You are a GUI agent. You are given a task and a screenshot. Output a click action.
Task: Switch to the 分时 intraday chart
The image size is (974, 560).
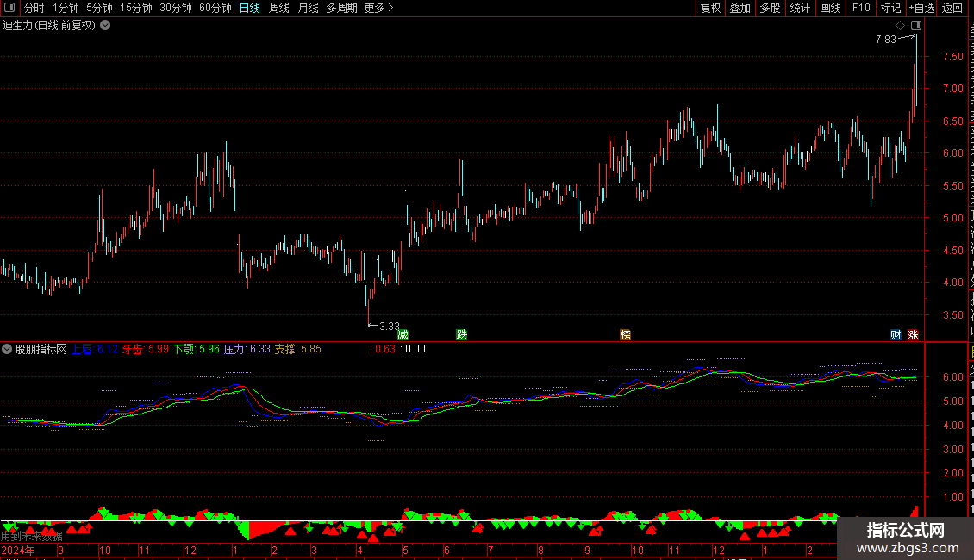click(x=34, y=8)
